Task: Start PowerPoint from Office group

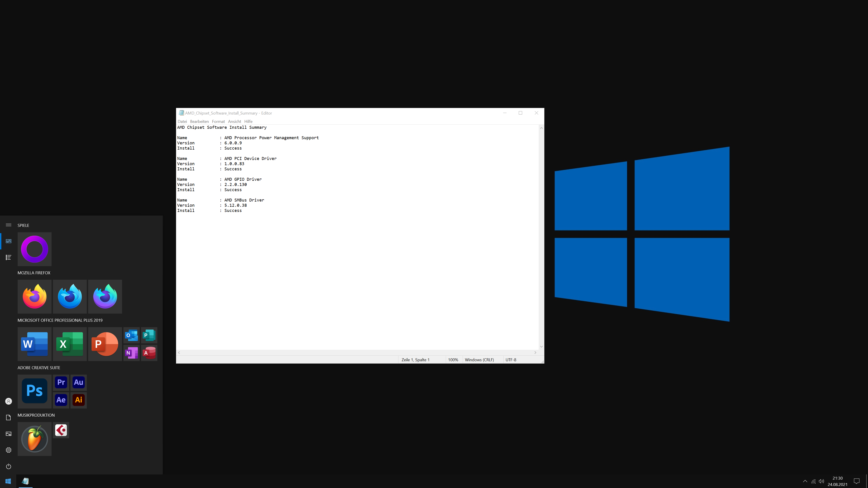Action: [105, 344]
